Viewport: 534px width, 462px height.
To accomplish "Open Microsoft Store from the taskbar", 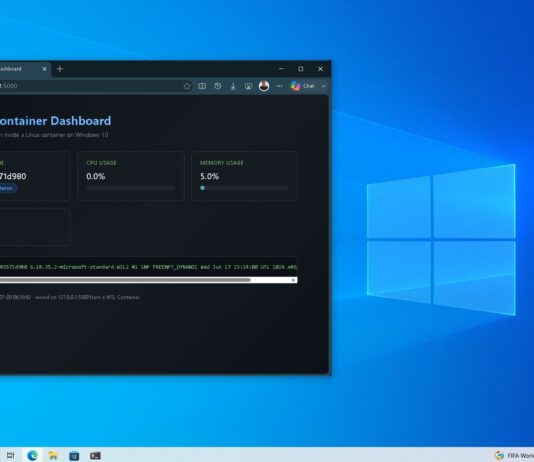I will tap(74, 455).
